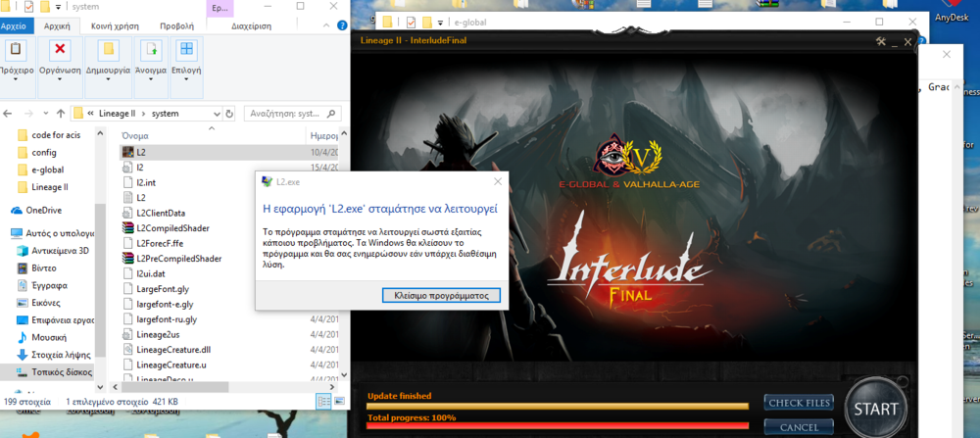
Task: Click Κλείσιμο προγράμματος button
Action: (x=441, y=295)
